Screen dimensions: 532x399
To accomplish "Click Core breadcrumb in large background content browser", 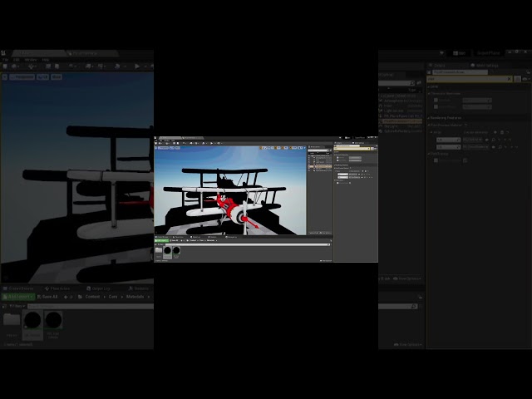I will point(113,297).
